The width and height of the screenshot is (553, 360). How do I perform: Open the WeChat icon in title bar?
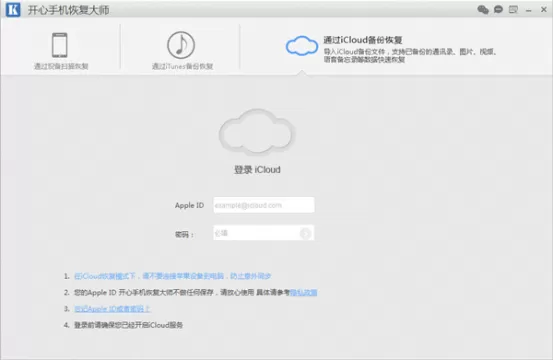pos(483,10)
